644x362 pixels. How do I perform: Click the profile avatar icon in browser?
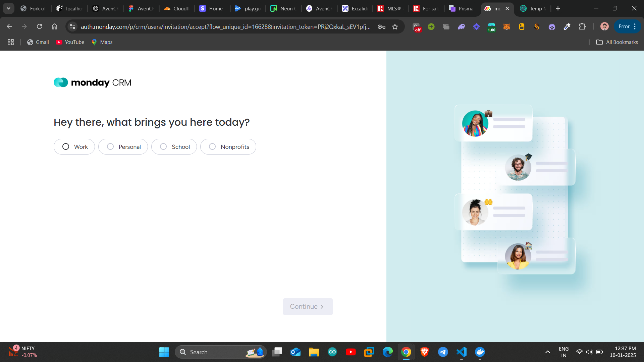(x=605, y=27)
